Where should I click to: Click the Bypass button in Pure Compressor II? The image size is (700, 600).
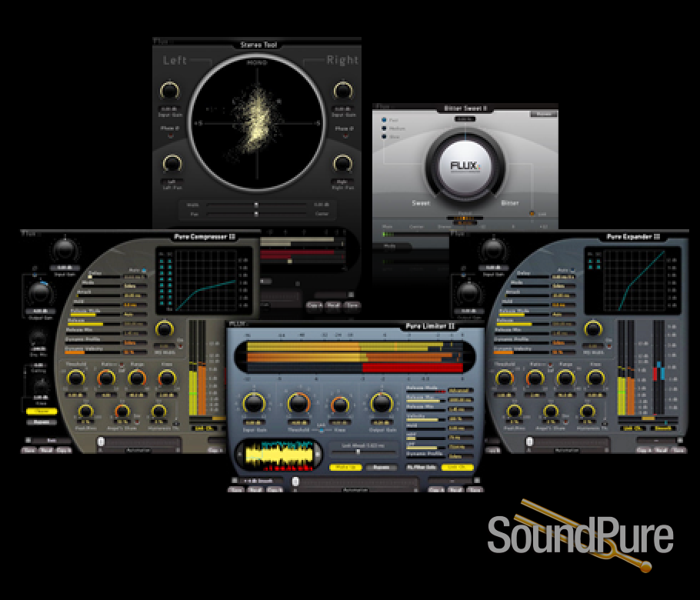[42, 422]
